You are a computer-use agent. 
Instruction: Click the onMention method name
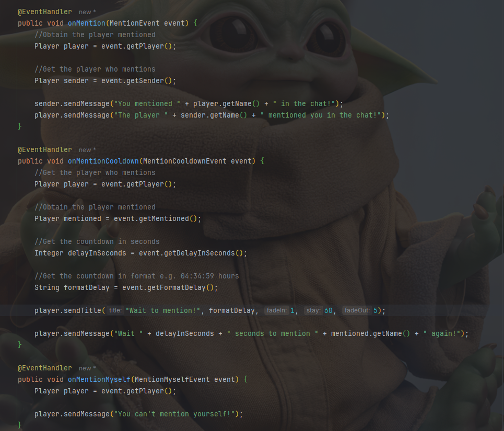[87, 23]
